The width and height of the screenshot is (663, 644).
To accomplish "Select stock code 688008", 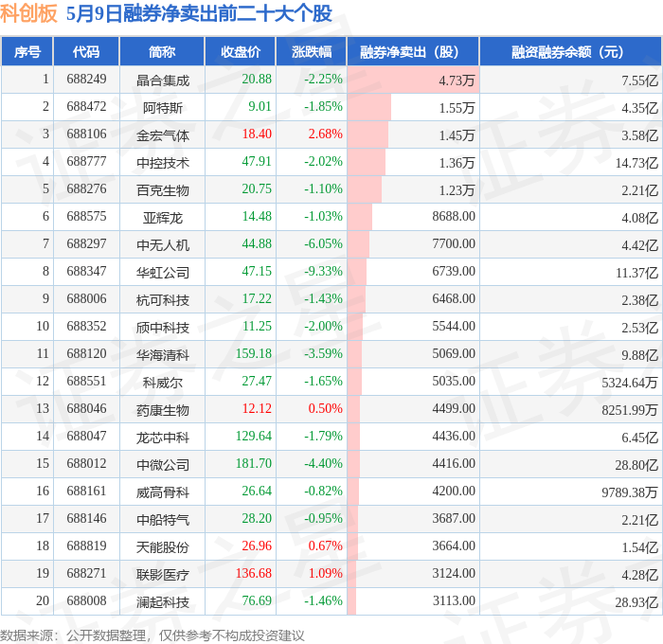I will pos(86,601).
